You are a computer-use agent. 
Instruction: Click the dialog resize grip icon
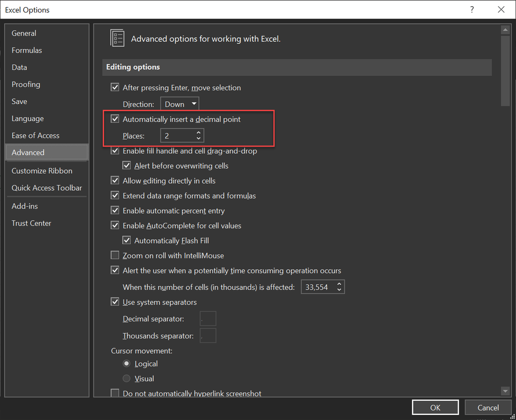pos(512,416)
